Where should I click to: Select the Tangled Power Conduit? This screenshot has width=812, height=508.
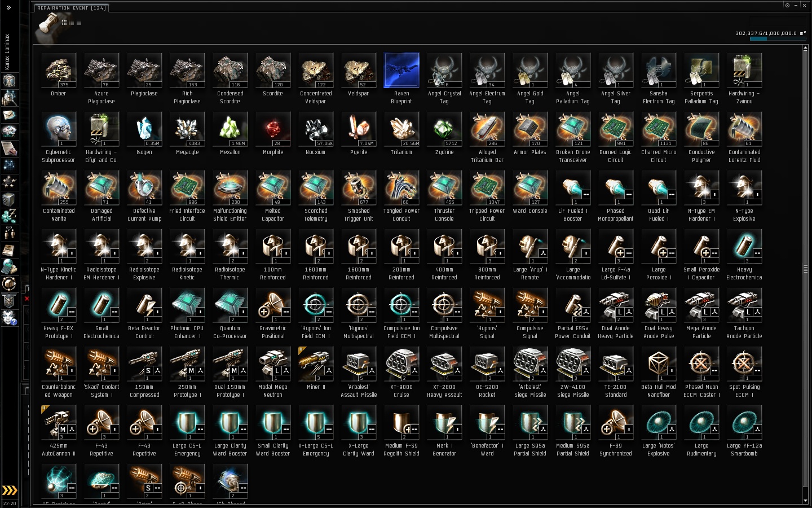401,196
